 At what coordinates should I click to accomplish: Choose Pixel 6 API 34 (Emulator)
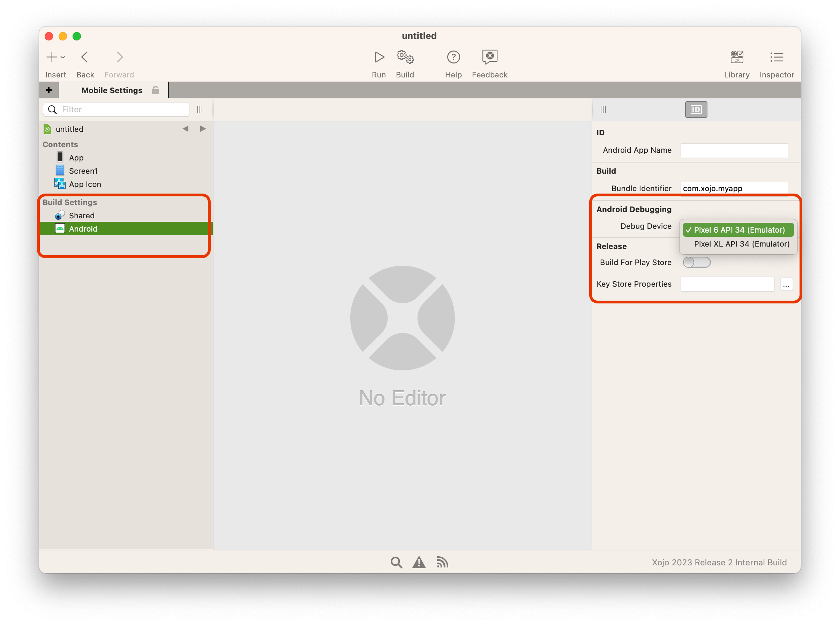738,230
